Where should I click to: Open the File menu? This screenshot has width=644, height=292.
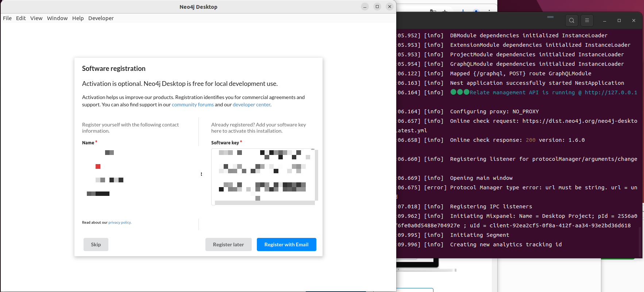[7, 18]
